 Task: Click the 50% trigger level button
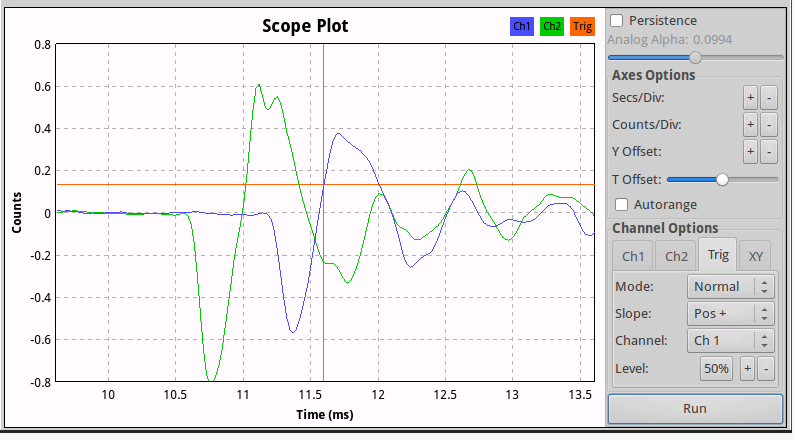[x=716, y=369]
